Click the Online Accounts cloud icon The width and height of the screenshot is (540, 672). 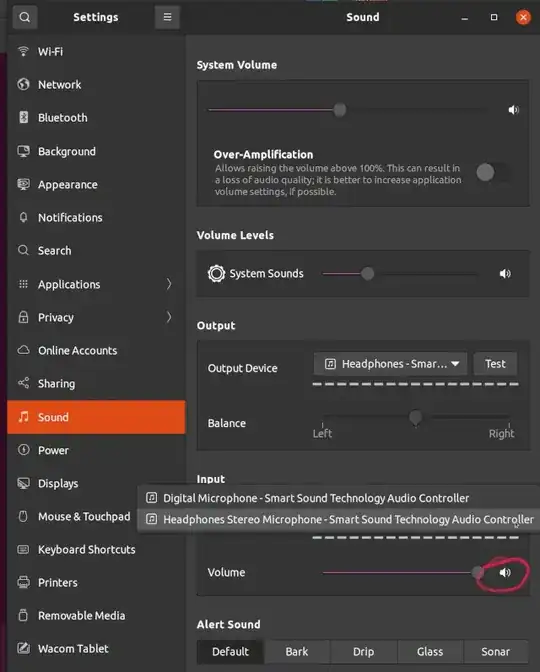23,350
